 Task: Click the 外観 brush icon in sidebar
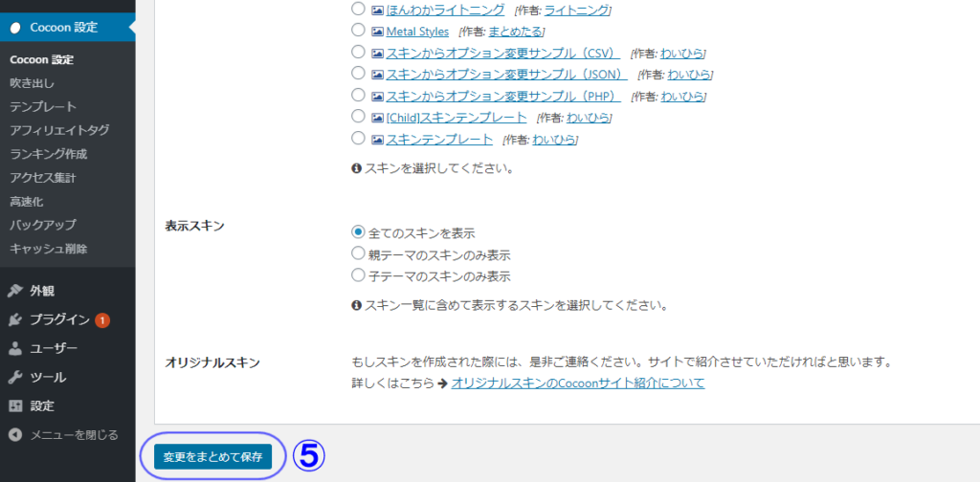[x=14, y=291]
